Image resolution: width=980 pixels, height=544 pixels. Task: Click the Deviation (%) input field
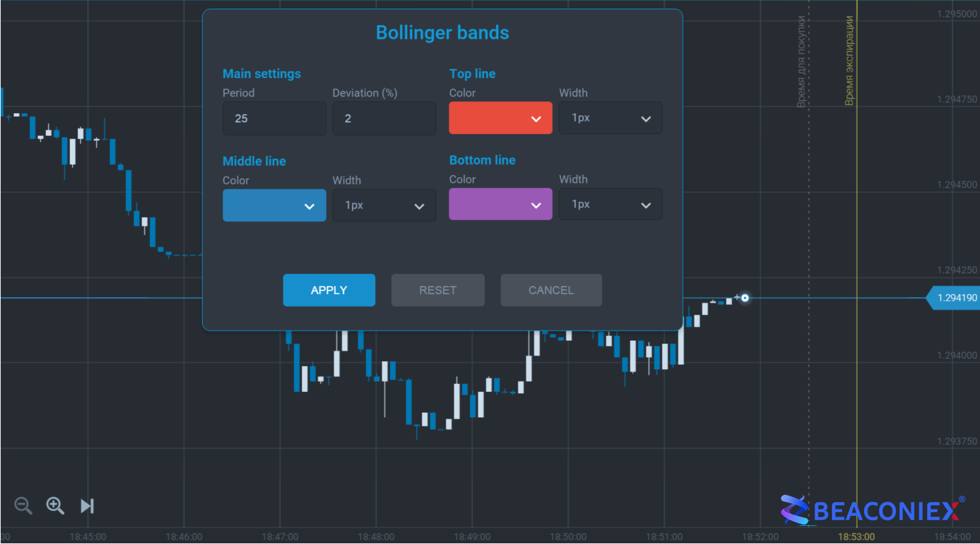click(384, 119)
